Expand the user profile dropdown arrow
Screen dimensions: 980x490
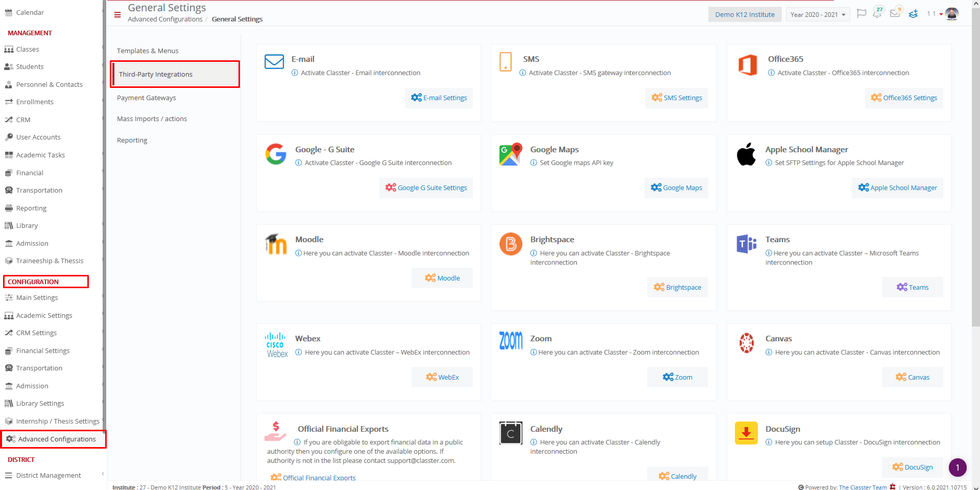pyautogui.click(x=941, y=14)
